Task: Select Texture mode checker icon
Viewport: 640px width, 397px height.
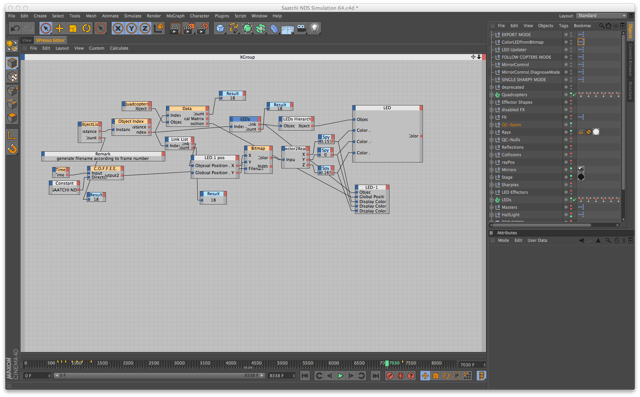Action: point(12,77)
